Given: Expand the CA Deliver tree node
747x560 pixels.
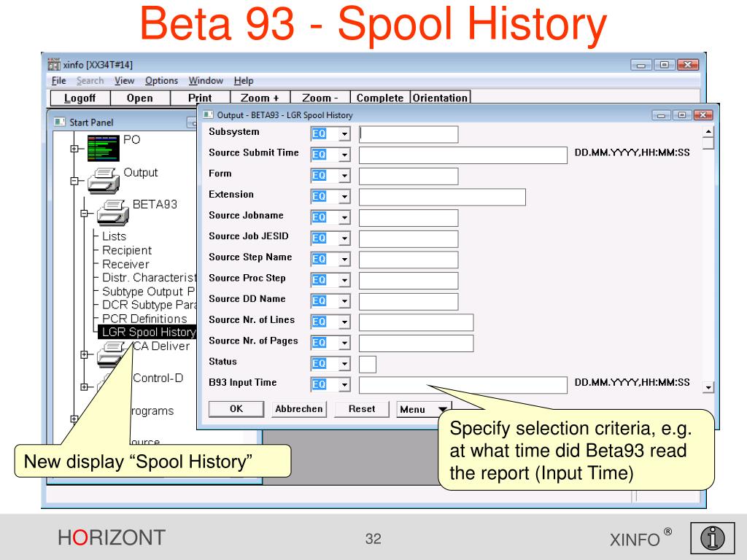Looking at the screenshot, I should (85, 355).
